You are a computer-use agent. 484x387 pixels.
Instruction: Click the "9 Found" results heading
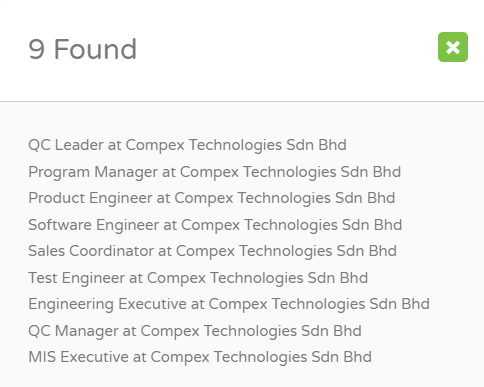tap(83, 49)
